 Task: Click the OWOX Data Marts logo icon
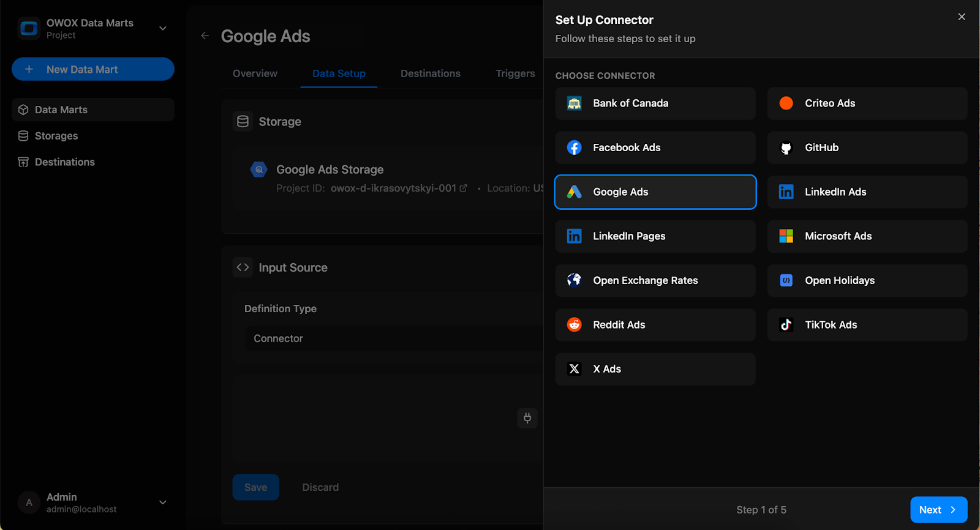click(x=29, y=28)
